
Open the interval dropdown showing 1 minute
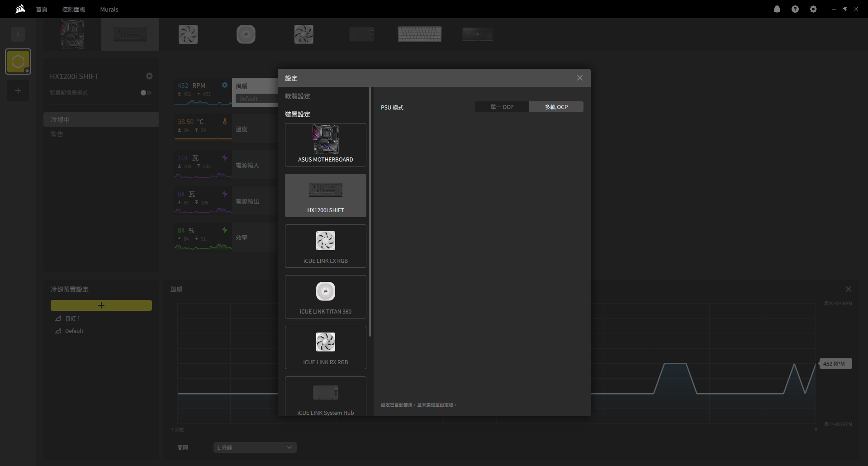pos(255,447)
